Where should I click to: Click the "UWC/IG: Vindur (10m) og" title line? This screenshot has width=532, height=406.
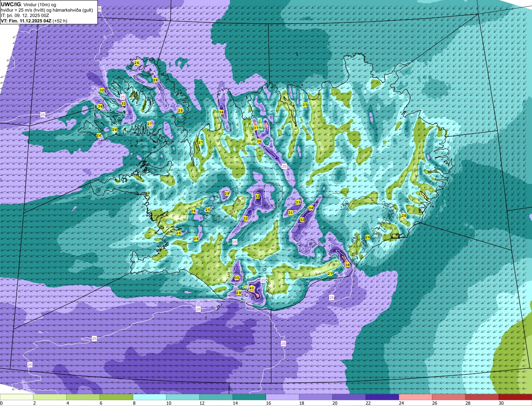tap(29, 4)
